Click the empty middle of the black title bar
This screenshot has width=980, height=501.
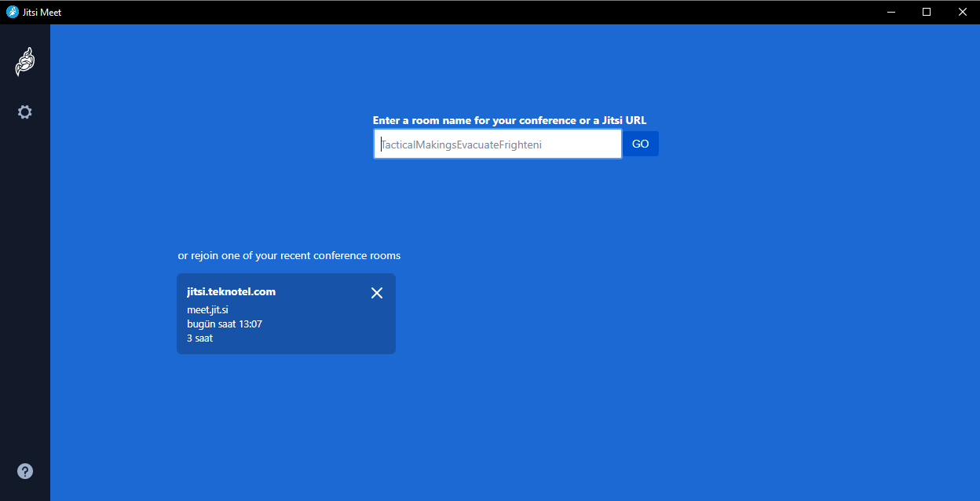pos(471,12)
